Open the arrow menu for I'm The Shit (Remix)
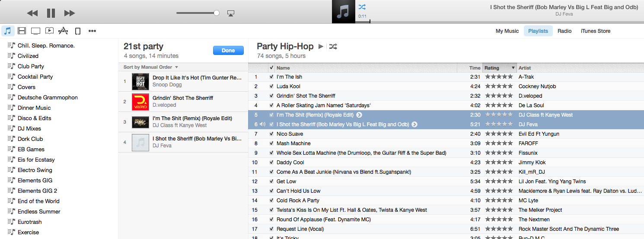Viewport: 644px width, 239px height. coord(359,115)
